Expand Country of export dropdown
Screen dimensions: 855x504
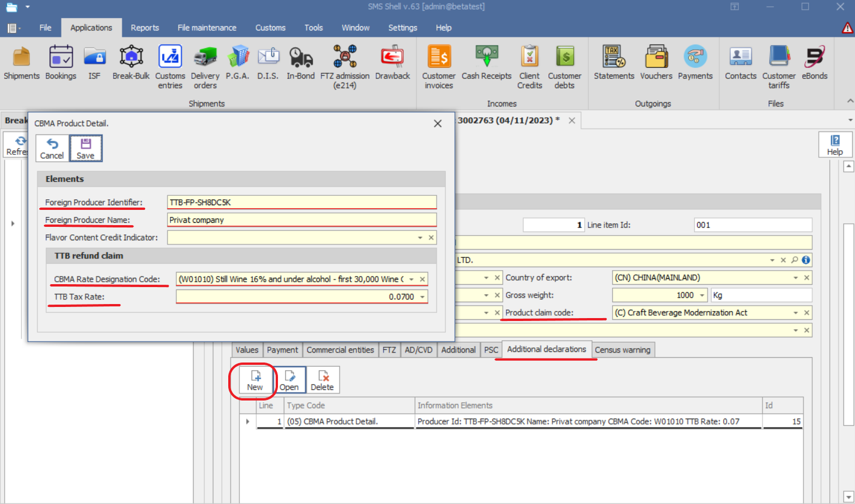pyautogui.click(x=796, y=278)
